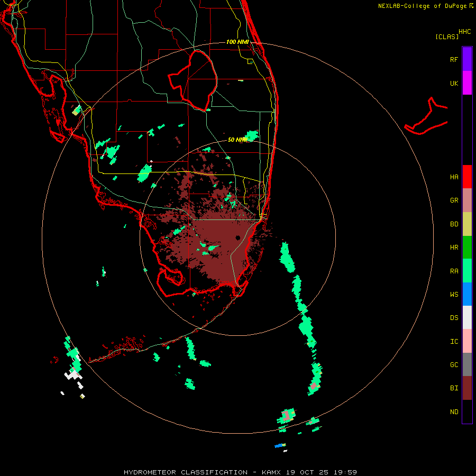Click the RA legend label
Viewport: 476px width, 476px height.
tap(454, 271)
